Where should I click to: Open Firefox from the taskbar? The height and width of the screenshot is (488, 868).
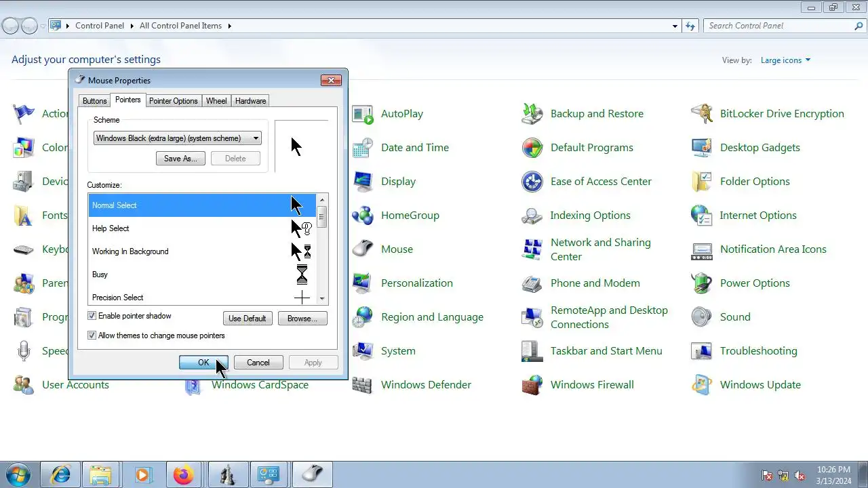coord(183,475)
